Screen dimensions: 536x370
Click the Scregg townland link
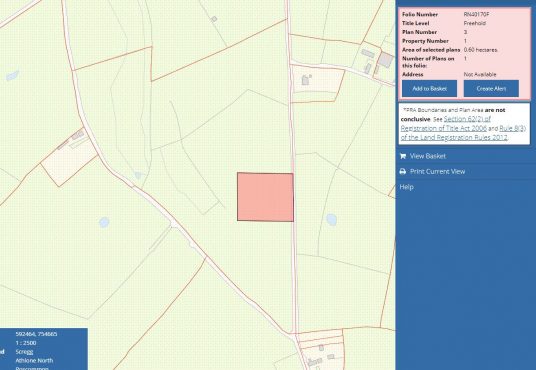pos(24,352)
